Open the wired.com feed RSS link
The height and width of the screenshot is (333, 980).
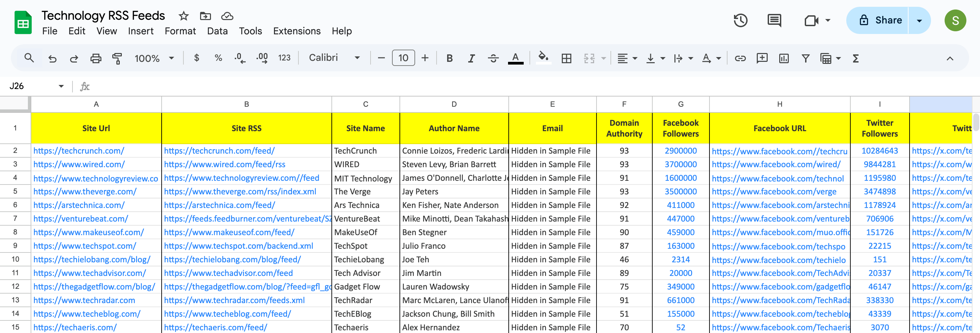click(225, 164)
